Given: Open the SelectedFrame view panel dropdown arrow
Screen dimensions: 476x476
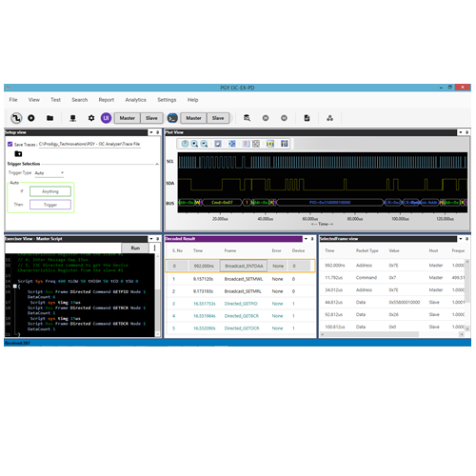Looking at the screenshot, I should [461, 239].
